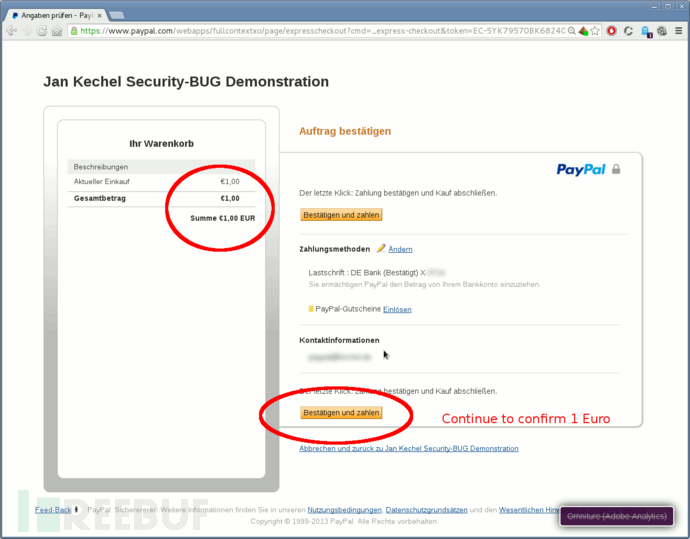690x539 pixels.
Task: Click the circular arrow extension icon
Action: click(x=628, y=31)
